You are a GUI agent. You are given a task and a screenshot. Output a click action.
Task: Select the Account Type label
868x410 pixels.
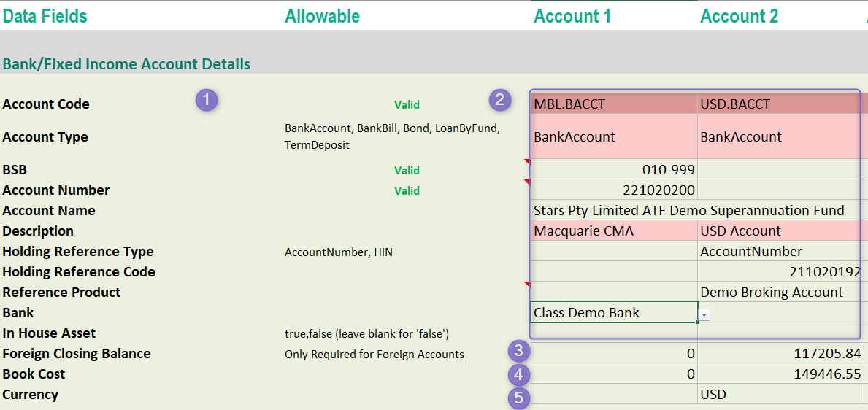point(45,136)
